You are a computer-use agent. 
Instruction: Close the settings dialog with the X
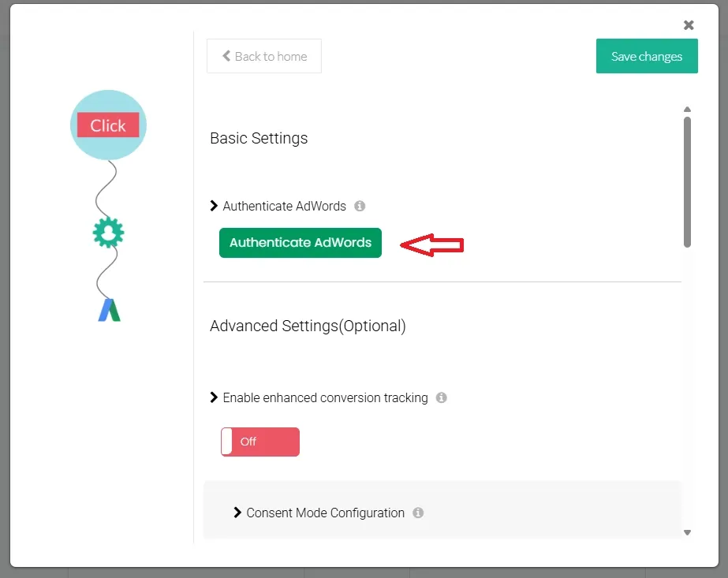[689, 25]
